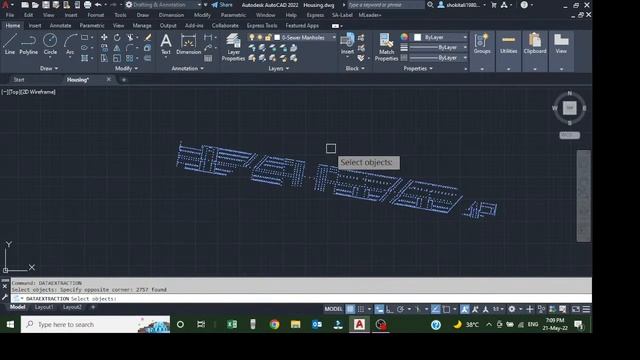Open the Utilities panel button
This screenshot has height=360, width=640.
(x=508, y=51)
